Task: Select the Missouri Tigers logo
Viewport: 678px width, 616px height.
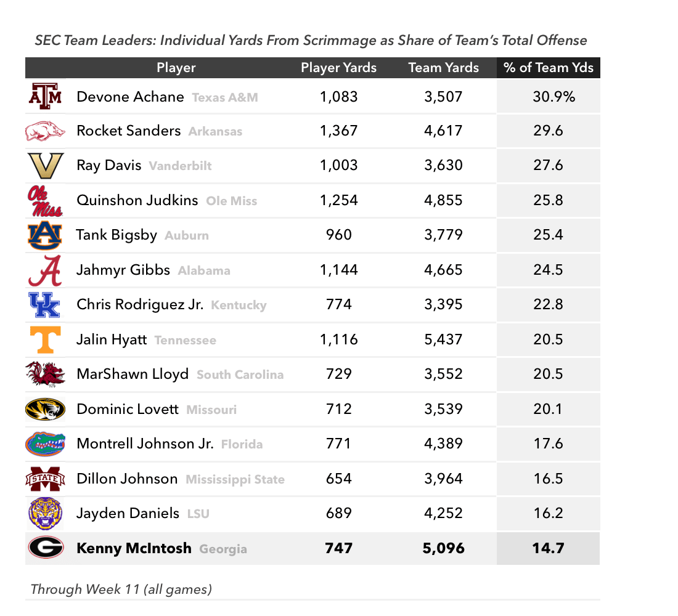Action: click(45, 410)
